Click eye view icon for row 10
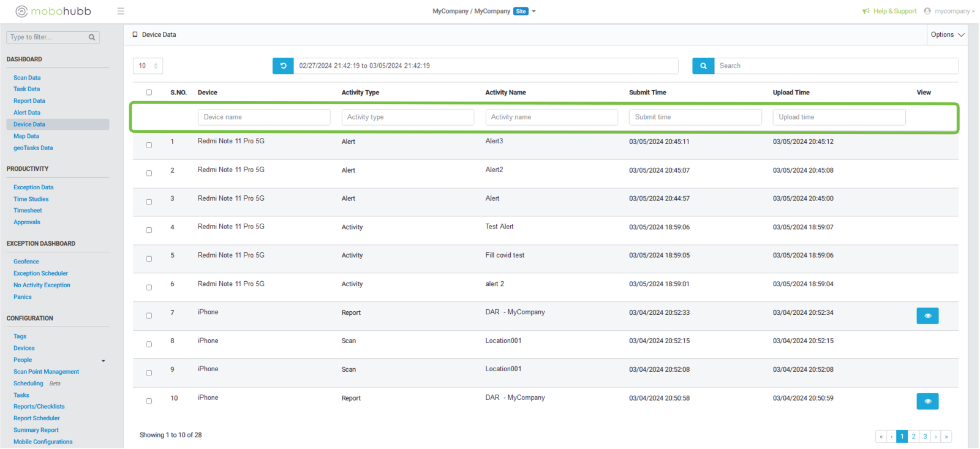Screen dimensions: 980x449 pos(927,401)
